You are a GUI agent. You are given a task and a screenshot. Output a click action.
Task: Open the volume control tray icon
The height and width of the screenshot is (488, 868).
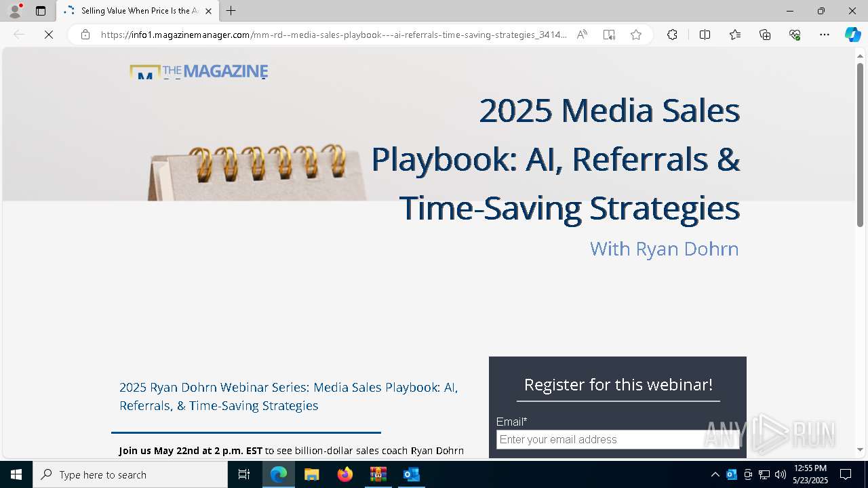[781, 474]
